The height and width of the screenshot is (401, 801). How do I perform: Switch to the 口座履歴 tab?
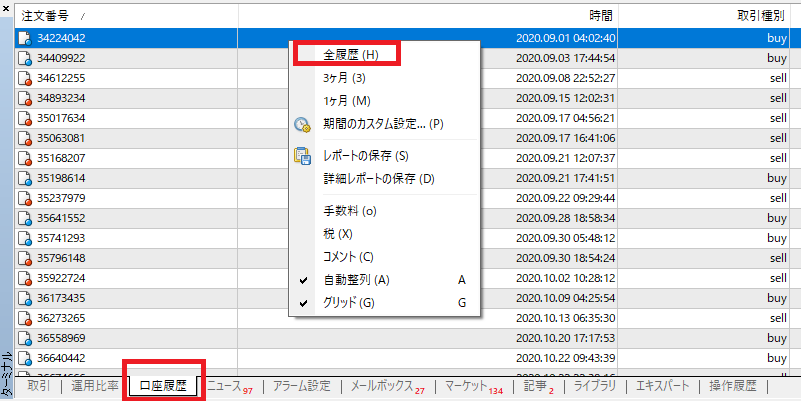click(x=163, y=386)
